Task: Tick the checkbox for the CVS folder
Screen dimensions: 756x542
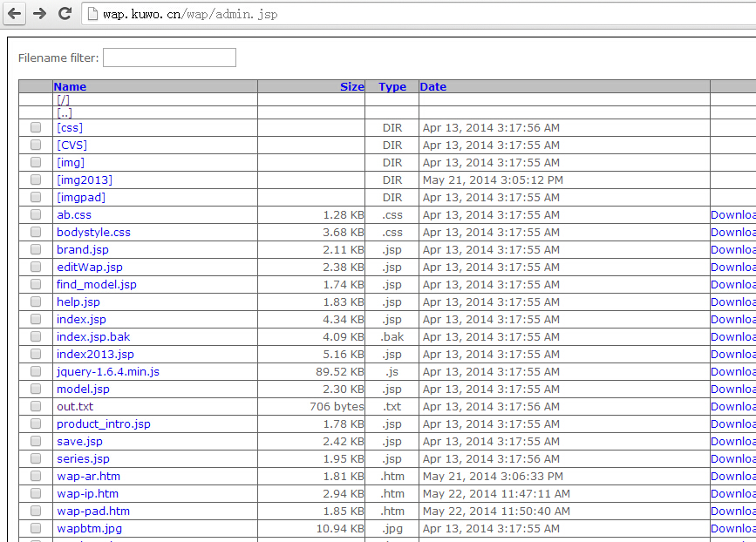Action: (36, 145)
